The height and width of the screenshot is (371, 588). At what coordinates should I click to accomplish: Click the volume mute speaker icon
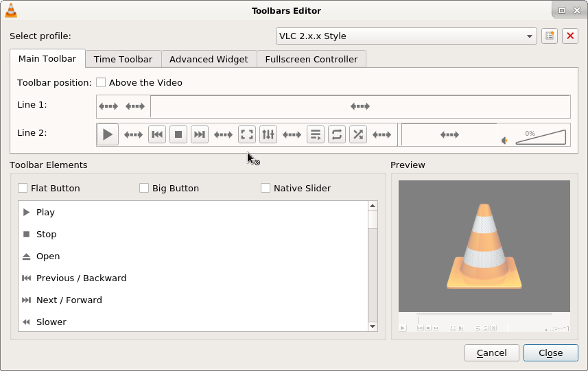click(505, 141)
